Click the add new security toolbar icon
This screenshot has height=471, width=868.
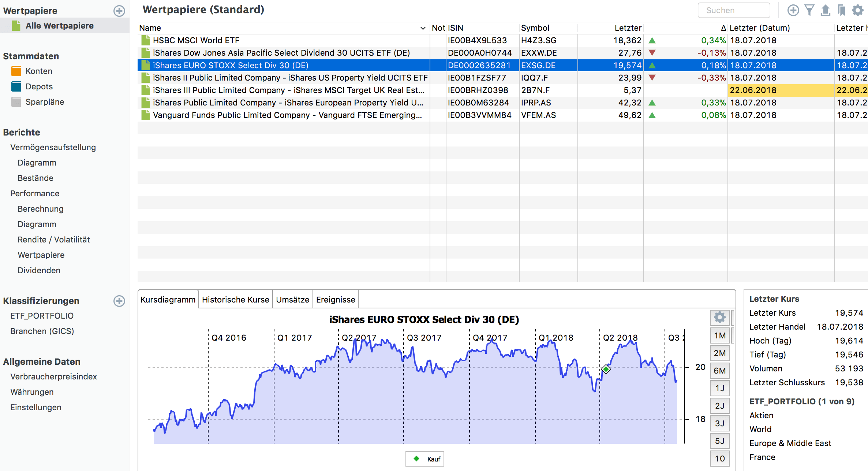(793, 10)
